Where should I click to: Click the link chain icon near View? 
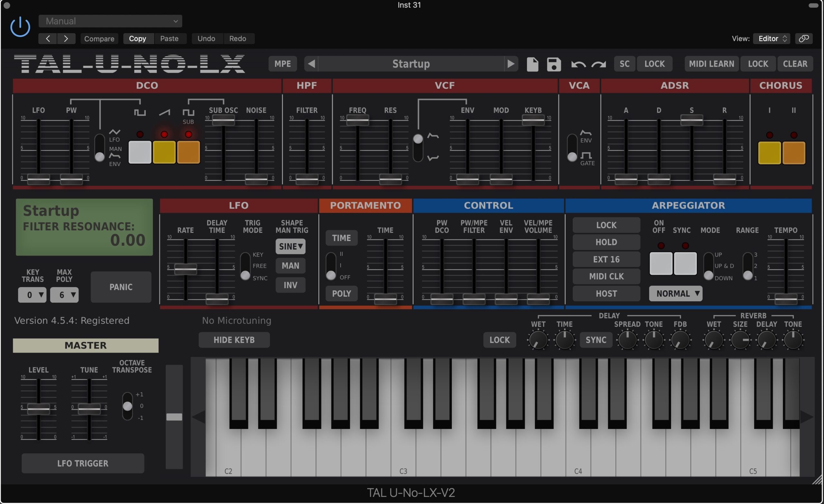(804, 39)
